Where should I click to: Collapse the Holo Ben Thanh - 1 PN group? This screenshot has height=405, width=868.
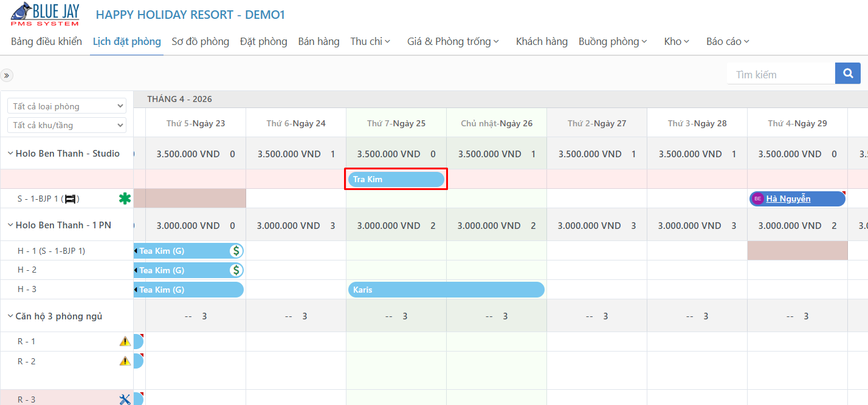point(10,225)
